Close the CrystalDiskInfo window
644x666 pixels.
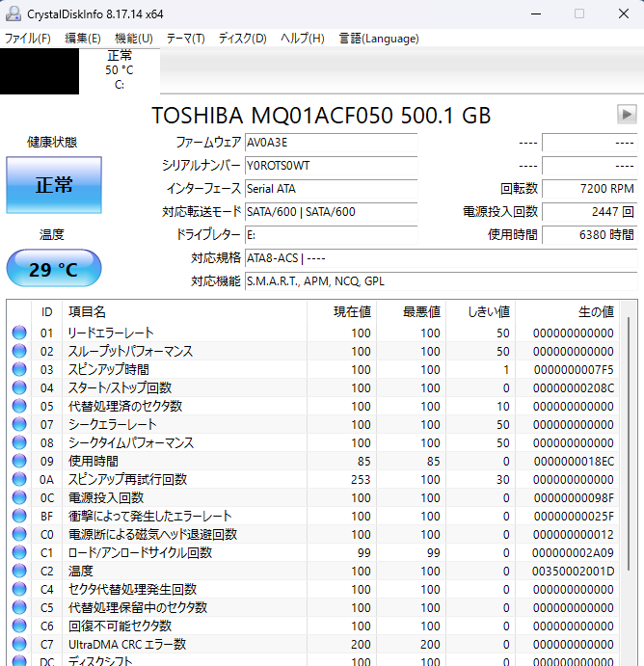coord(623,13)
